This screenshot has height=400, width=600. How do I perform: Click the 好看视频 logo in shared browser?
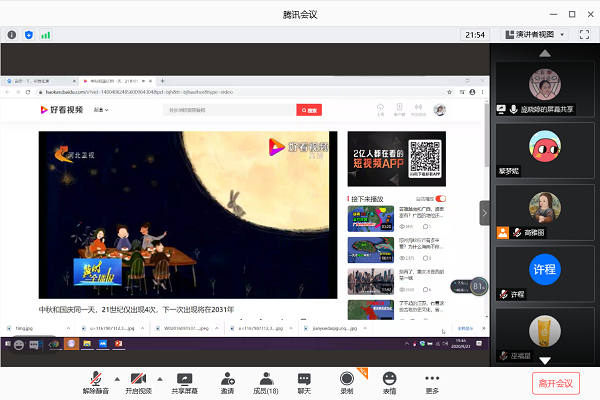click(x=62, y=110)
